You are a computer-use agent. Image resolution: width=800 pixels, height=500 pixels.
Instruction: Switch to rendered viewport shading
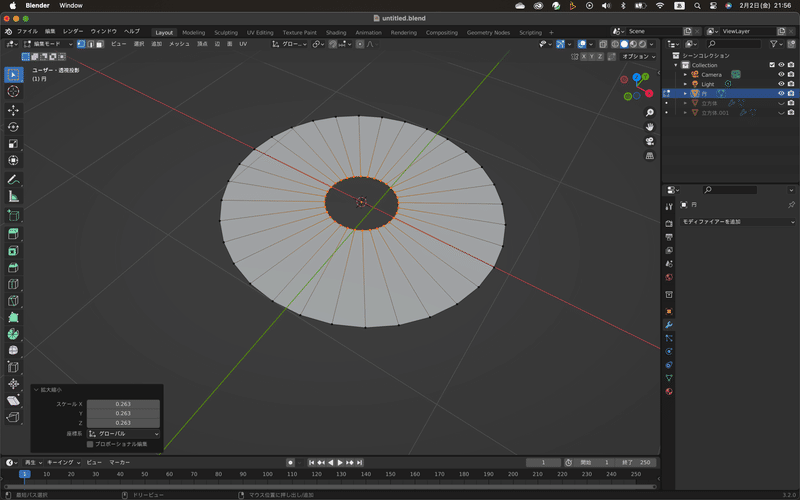(642, 44)
